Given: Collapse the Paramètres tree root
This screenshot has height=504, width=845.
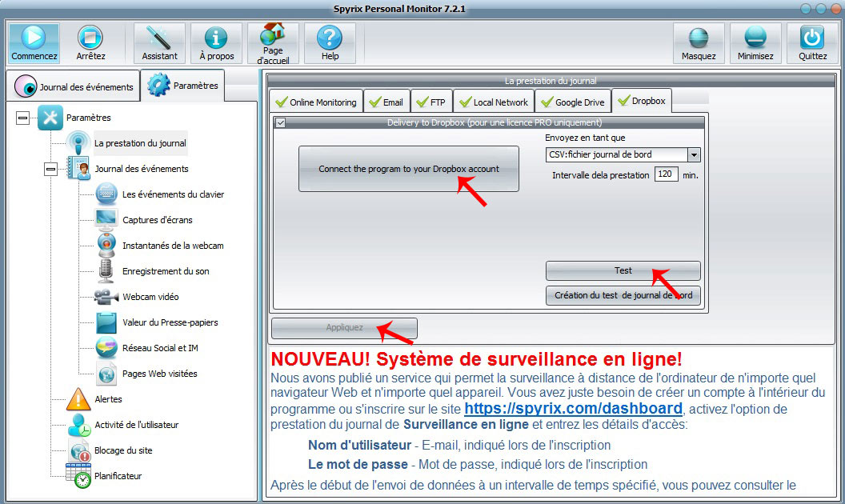Looking at the screenshot, I should tap(22, 118).
